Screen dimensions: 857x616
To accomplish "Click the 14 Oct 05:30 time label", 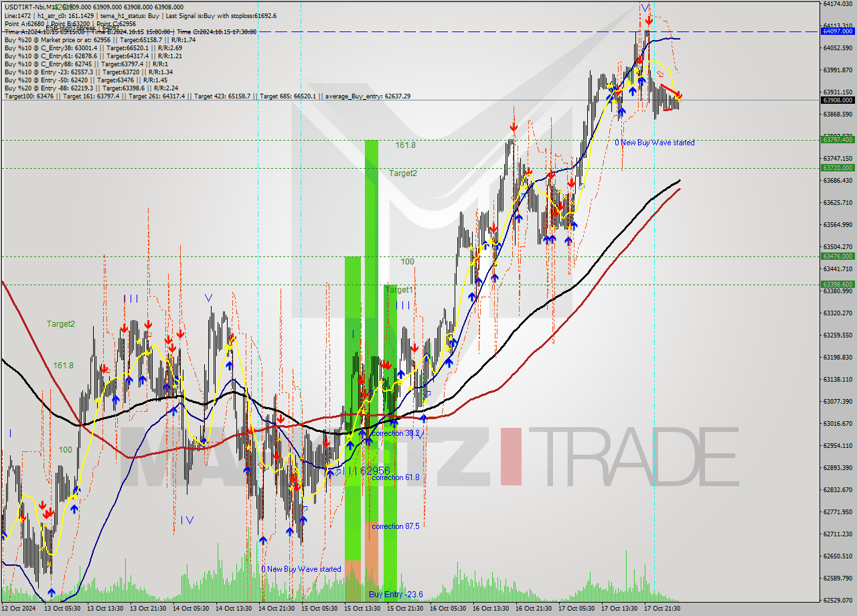I will click(x=191, y=608).
